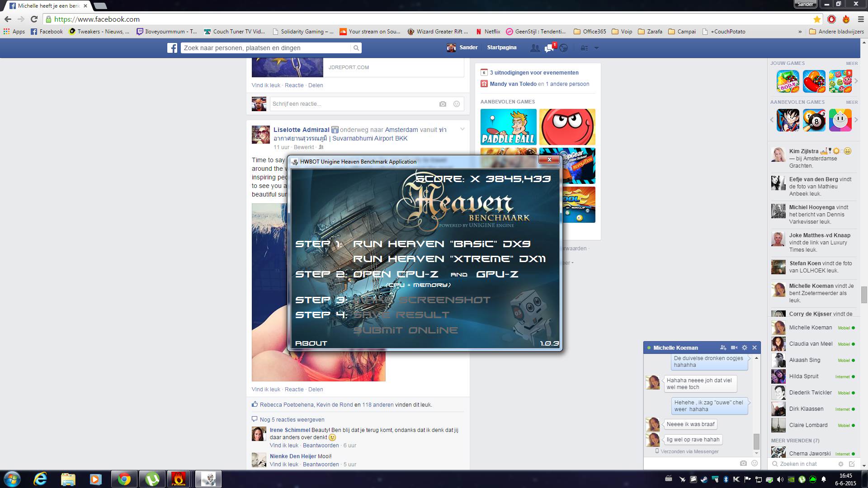Screen dimensions: 868x488
Task: Open the Steam tray icon
Action: (704, 479)
